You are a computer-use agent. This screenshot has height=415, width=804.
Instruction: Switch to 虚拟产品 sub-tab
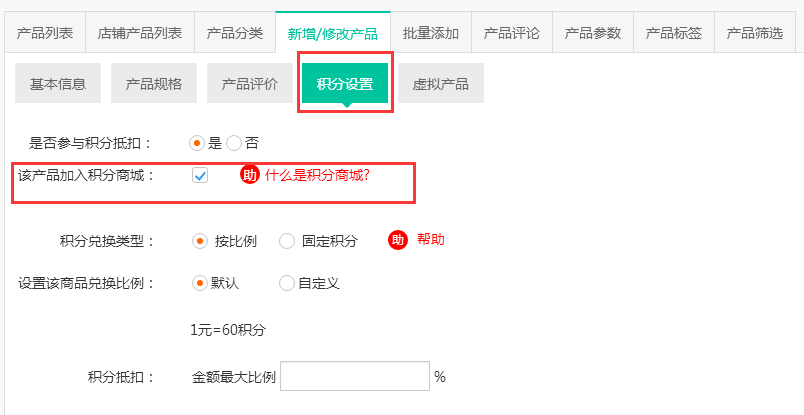point(440,84)
